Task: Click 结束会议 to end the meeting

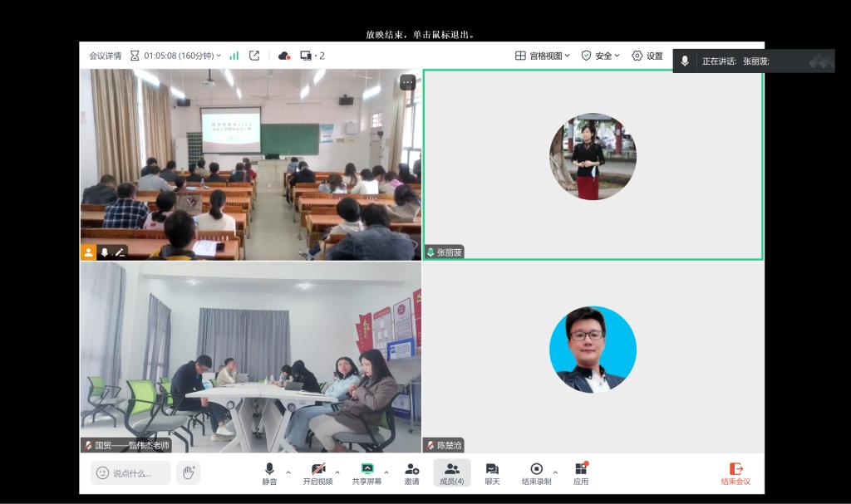Action: click(x=735, y=473)
